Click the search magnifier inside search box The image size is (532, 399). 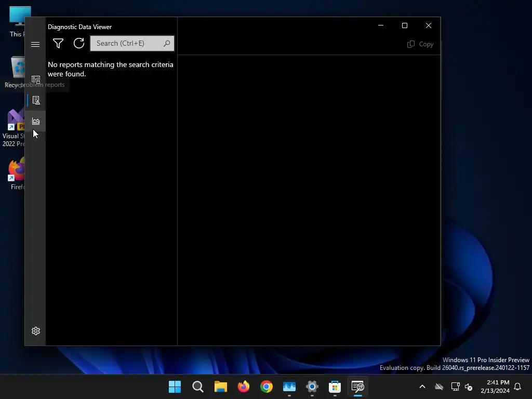click(167, 44)
